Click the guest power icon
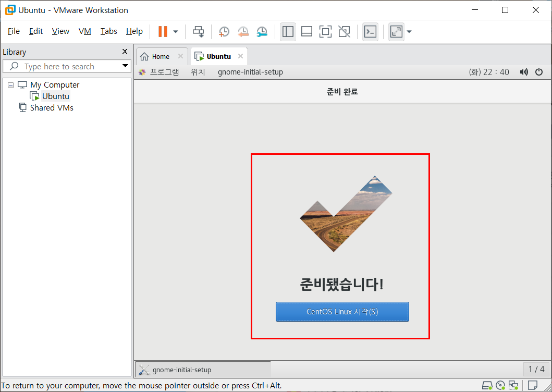 [x=539, y=72]
